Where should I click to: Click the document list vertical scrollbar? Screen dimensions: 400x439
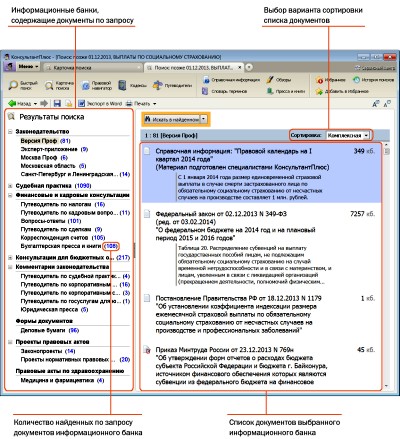click(386, 266)
